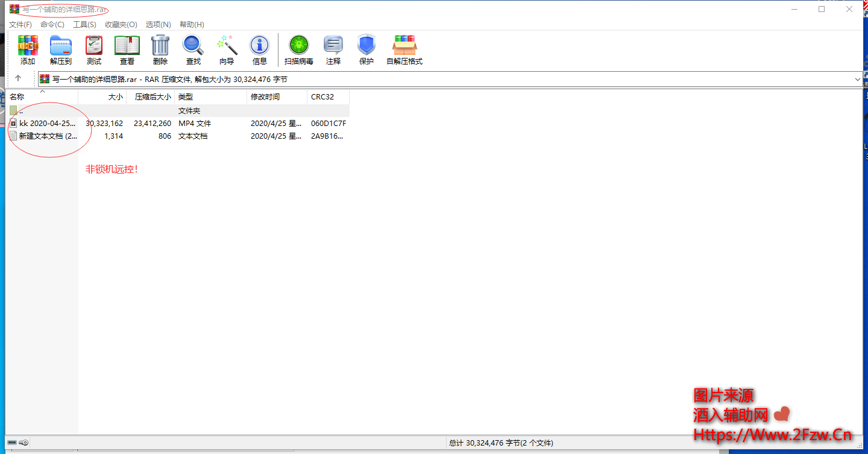Select the kk 2020-04-25 file name
The width and height of the screenshot is (868, 454).
(x=48, y=124)
